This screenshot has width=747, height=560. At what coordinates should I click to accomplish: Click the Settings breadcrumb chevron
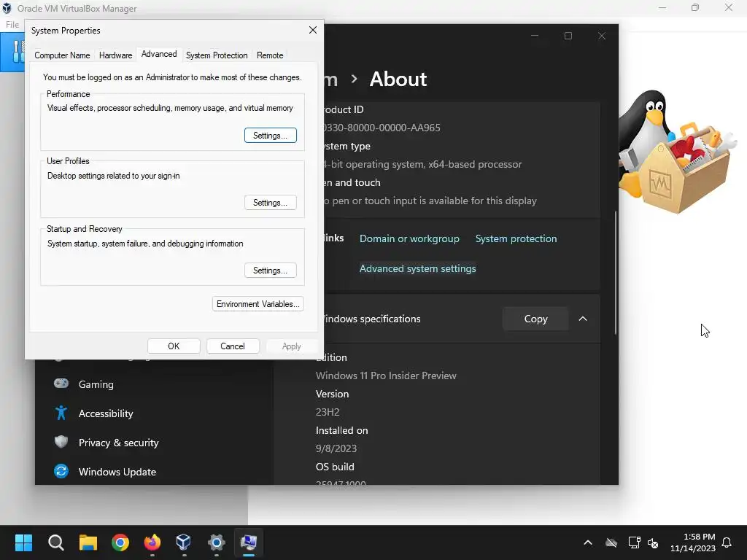[354, 79]
